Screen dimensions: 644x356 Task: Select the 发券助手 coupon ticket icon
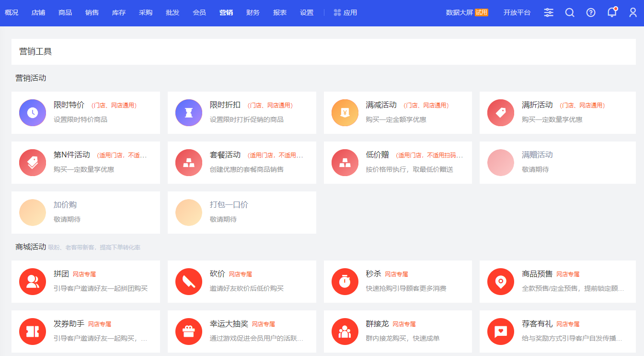33,332
